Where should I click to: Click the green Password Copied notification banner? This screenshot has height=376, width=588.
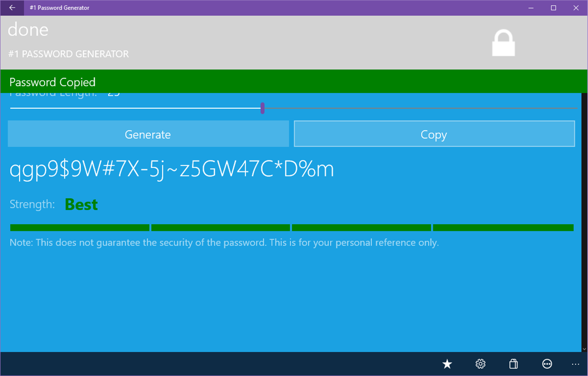(x=294, y=82)
